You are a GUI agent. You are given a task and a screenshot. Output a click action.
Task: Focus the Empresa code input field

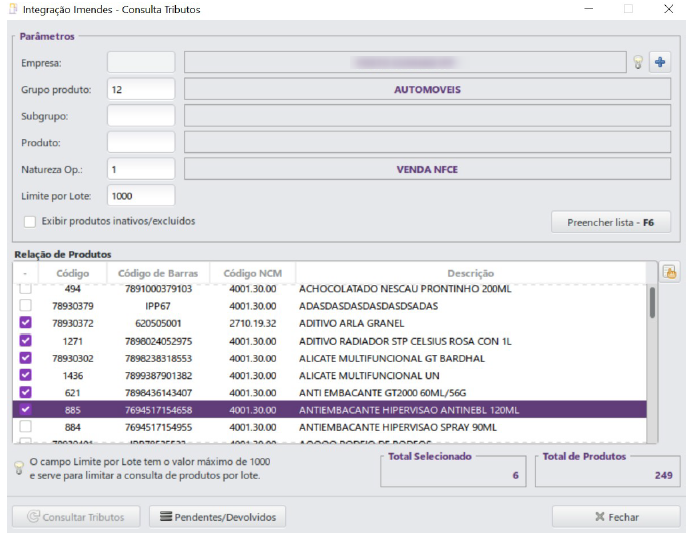click(x=141, y=62)
